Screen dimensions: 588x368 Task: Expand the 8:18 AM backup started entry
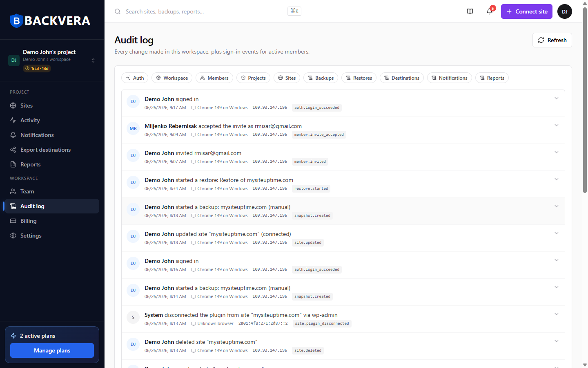click(557, 206)
